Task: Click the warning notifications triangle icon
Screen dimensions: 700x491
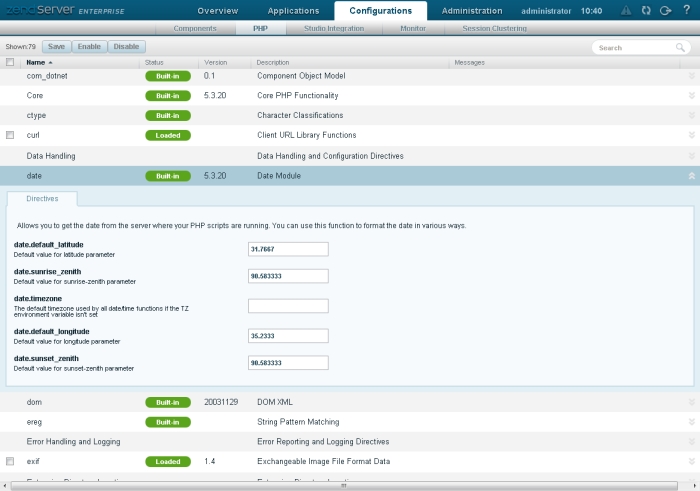Action: [x=625, y=11]
